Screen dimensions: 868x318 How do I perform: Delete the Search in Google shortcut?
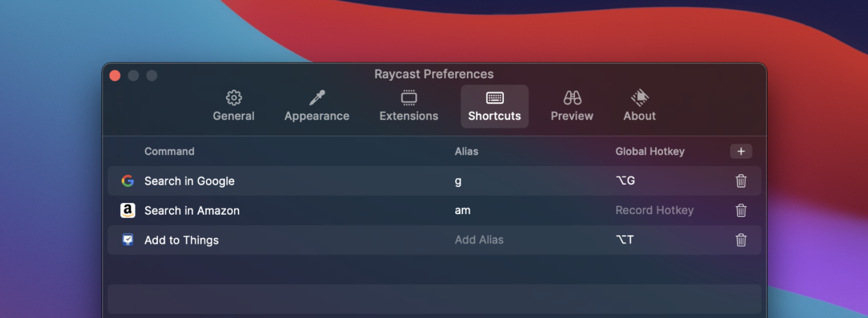click(x=740, y=181)
